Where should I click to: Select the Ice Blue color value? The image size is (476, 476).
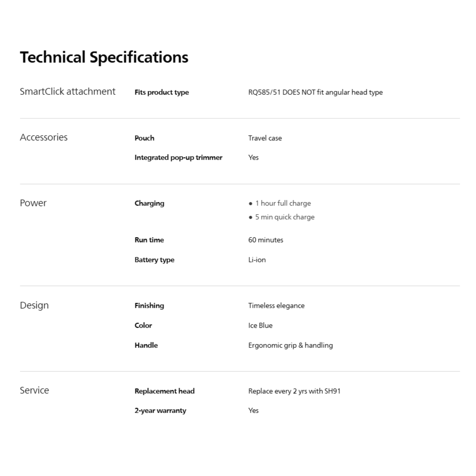coord(260,326)
